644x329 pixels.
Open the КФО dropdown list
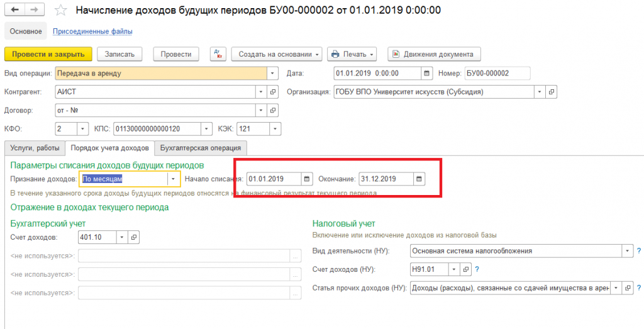pyautogui.click(x=82, y=129)
